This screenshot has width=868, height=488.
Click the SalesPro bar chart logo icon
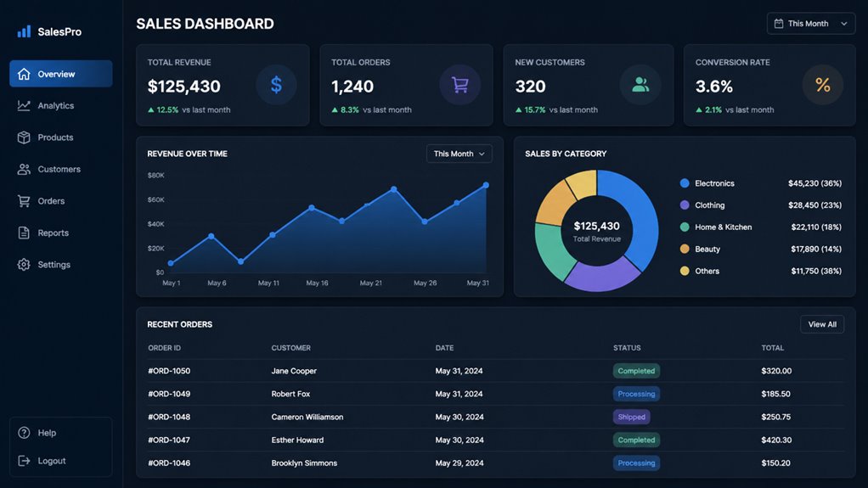24,31
